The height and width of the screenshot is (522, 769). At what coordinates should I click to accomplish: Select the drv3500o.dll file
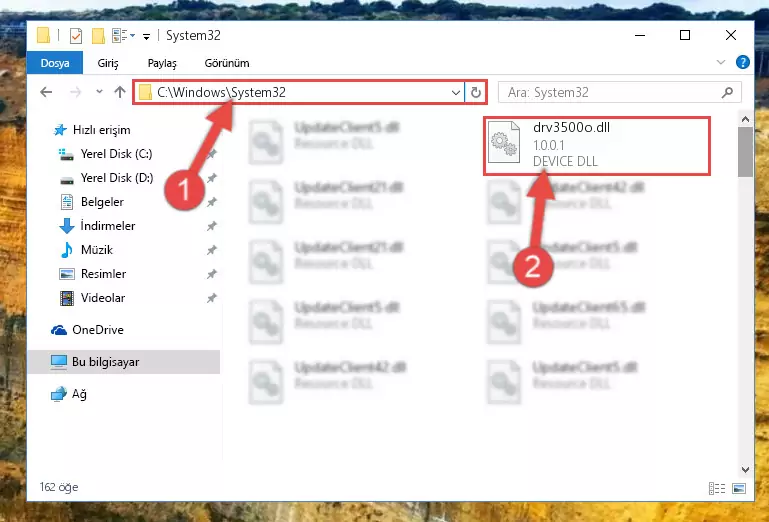point(597,146)
